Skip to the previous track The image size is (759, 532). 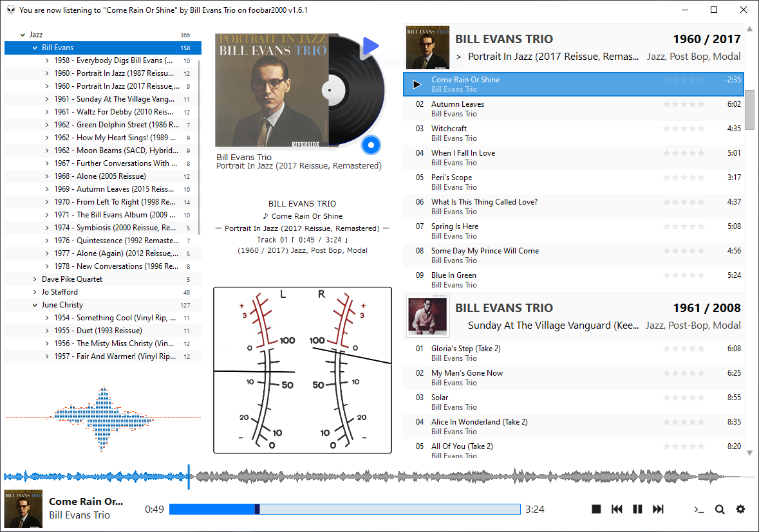pyautogui.click(x=617, y=509)
